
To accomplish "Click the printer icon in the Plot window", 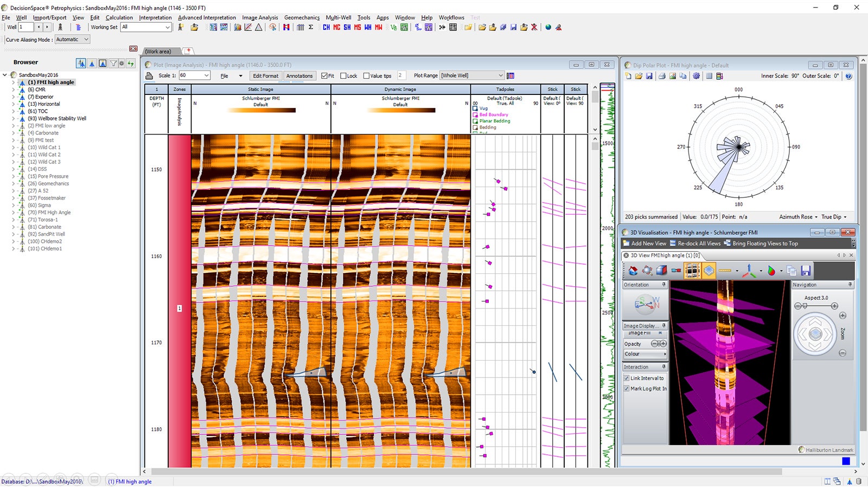I will (x=149, y=76).
